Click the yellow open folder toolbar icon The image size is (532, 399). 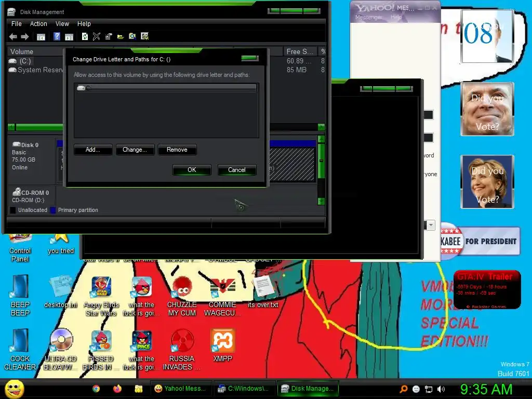(121, 37)
